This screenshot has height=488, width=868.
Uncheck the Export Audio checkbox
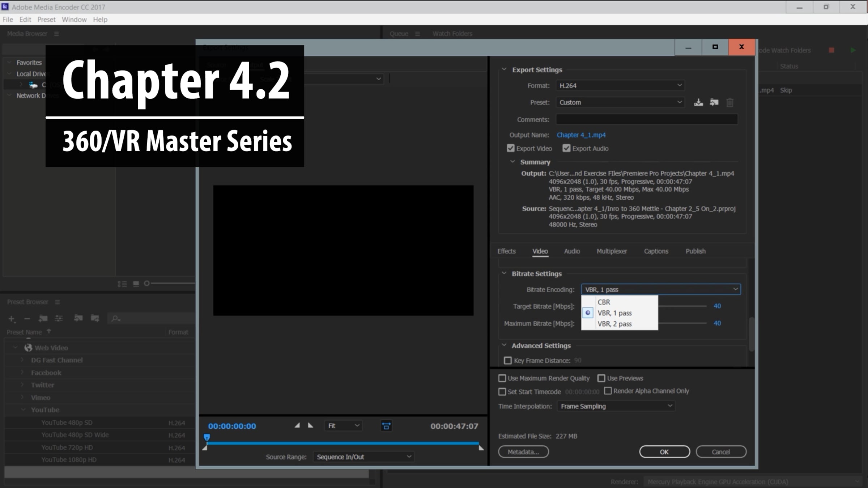click(x=566, y=148)
